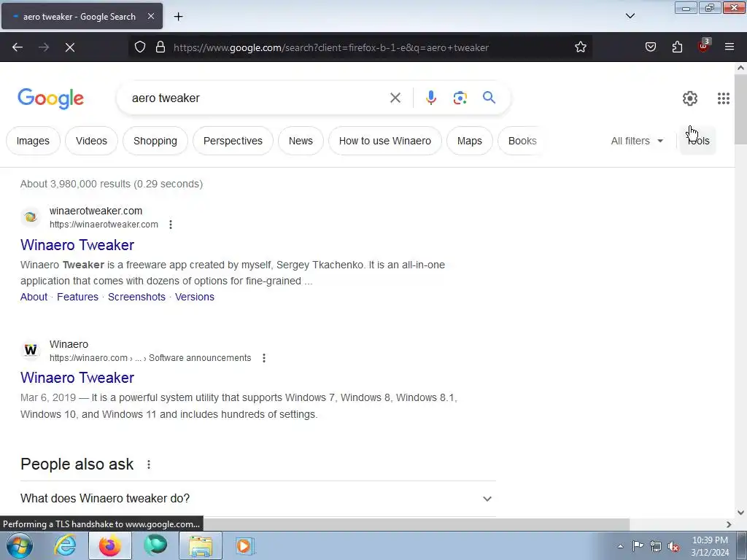Filter results by Maps
747x560 pixels.
point(470,141)
